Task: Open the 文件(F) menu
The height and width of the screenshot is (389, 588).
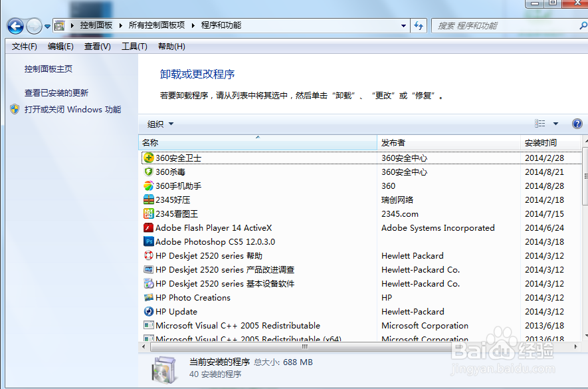Action: (25, 46)
